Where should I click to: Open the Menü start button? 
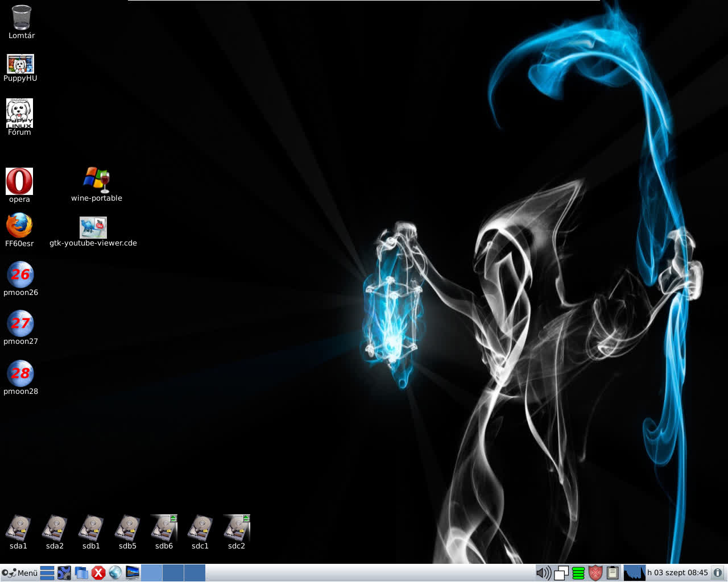[x=19, y=573]
